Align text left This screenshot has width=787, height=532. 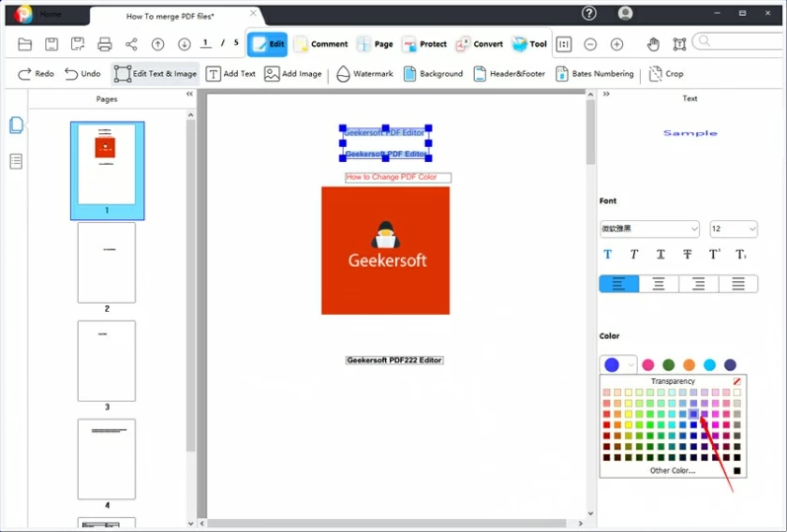click(619, 284)
